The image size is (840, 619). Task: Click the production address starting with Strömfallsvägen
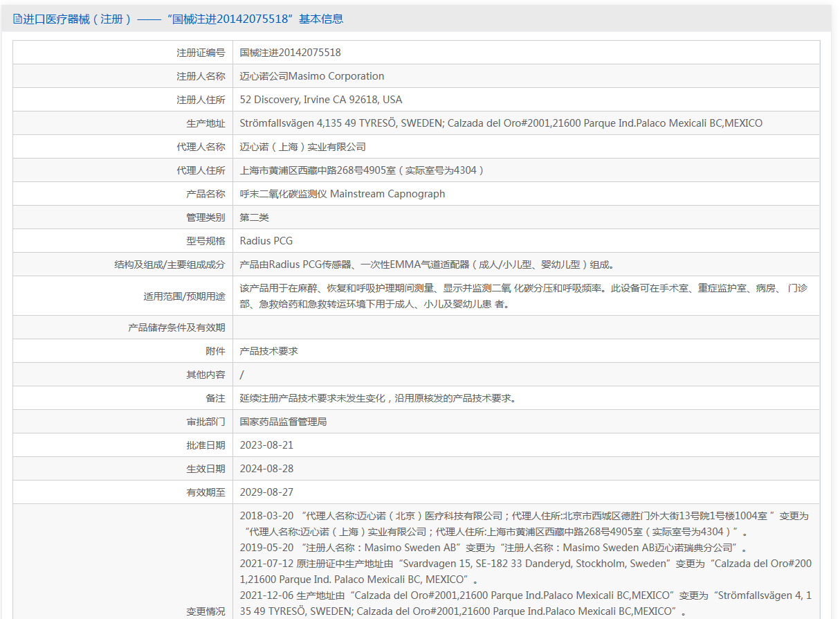(500, 123)
